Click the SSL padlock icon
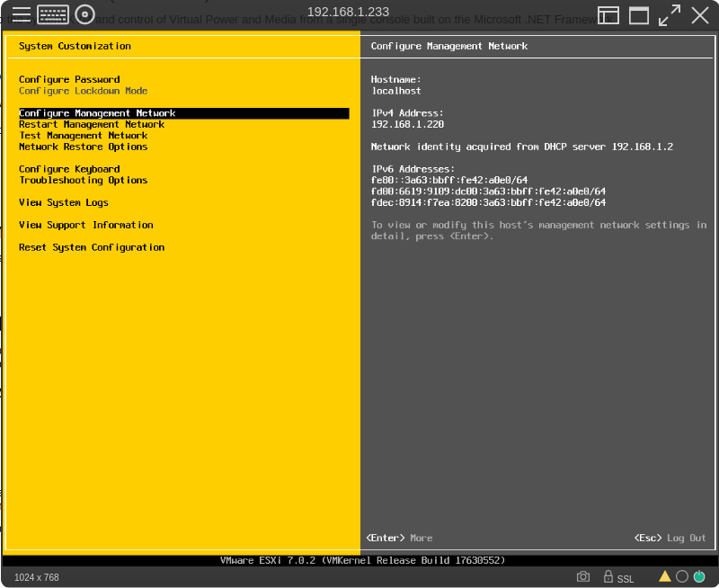719x588 pixels. (x=608, y=576)
